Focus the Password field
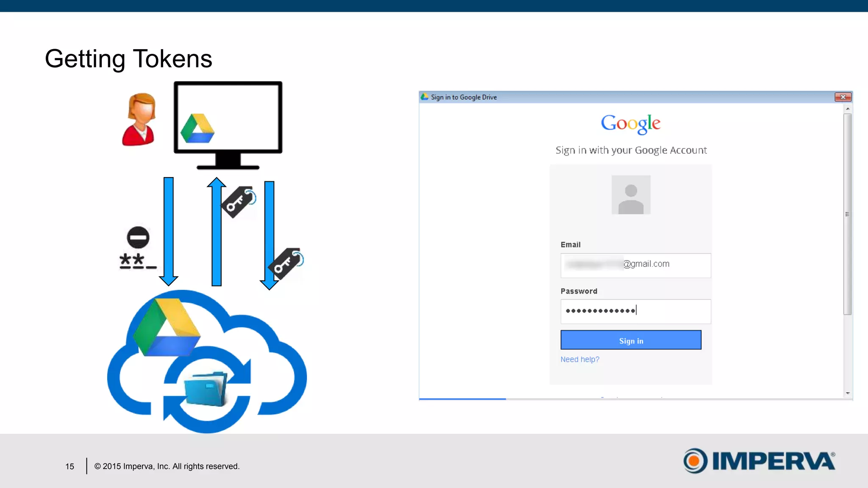Screen dimensions: 868x488 click(x=635, y=311)
